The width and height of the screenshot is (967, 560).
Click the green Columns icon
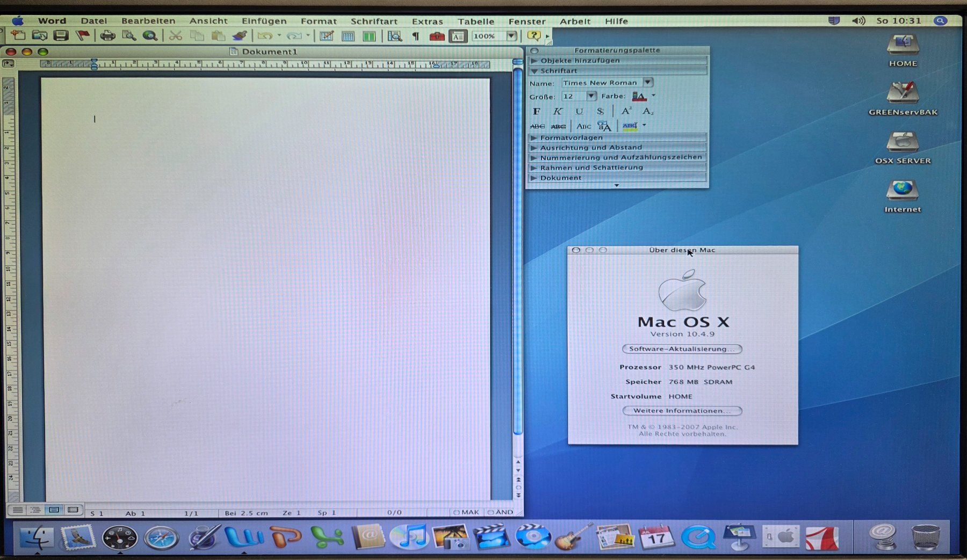pyautogui.click(x=369, y=36)
